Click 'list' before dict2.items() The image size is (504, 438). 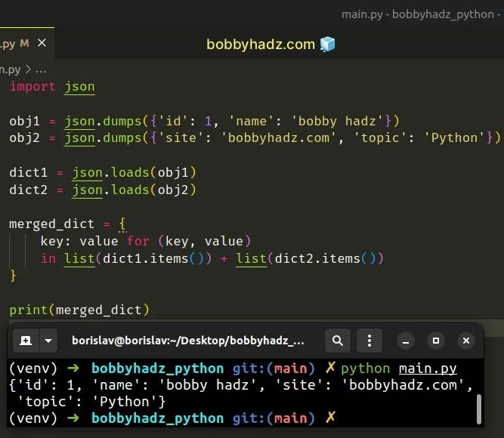(252, 258)
